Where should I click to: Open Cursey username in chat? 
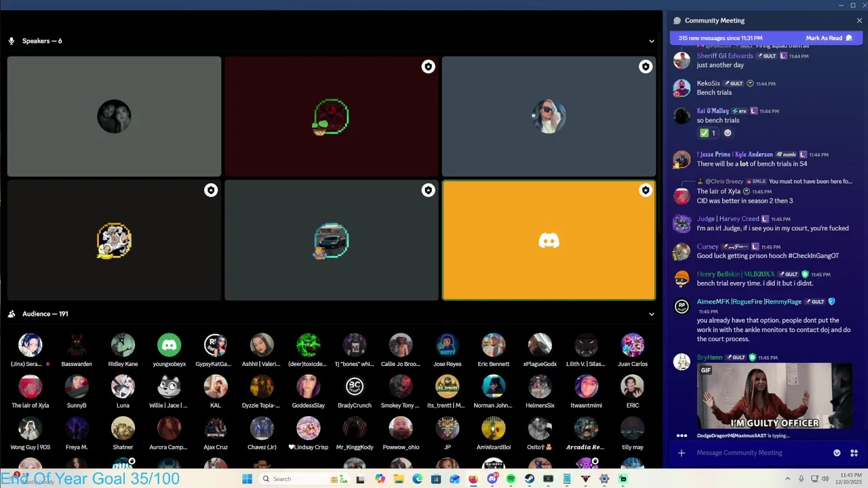click(x=707, y=247)
